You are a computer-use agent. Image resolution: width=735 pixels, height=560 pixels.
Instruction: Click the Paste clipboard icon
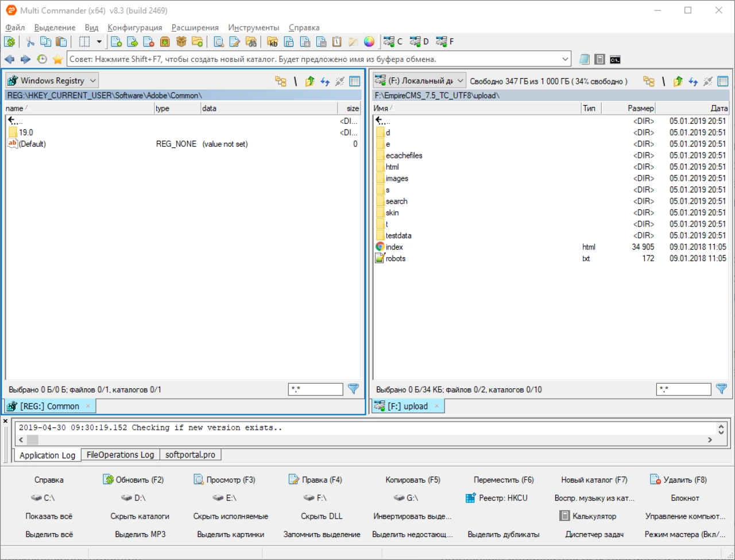click(x=61, y=41)
